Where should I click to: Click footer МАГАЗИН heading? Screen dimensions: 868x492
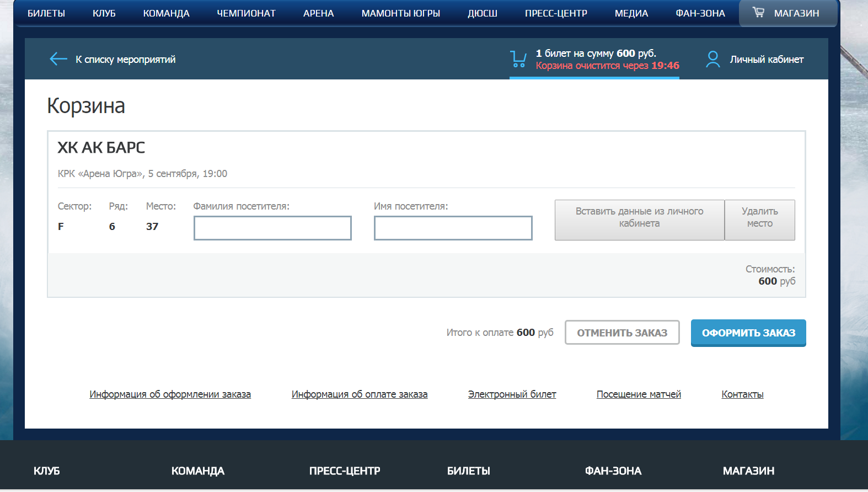[x=748, y=471]
